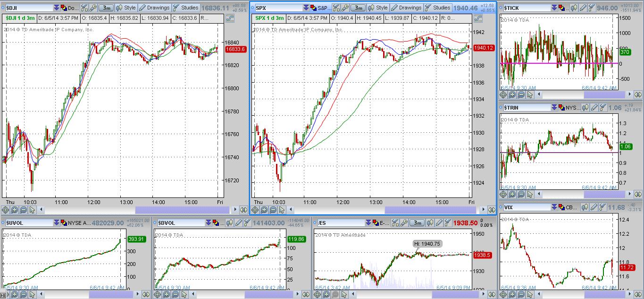Zoom in on the $TICK chart
This screenshot has width=644, height=299.
(512, 95)
